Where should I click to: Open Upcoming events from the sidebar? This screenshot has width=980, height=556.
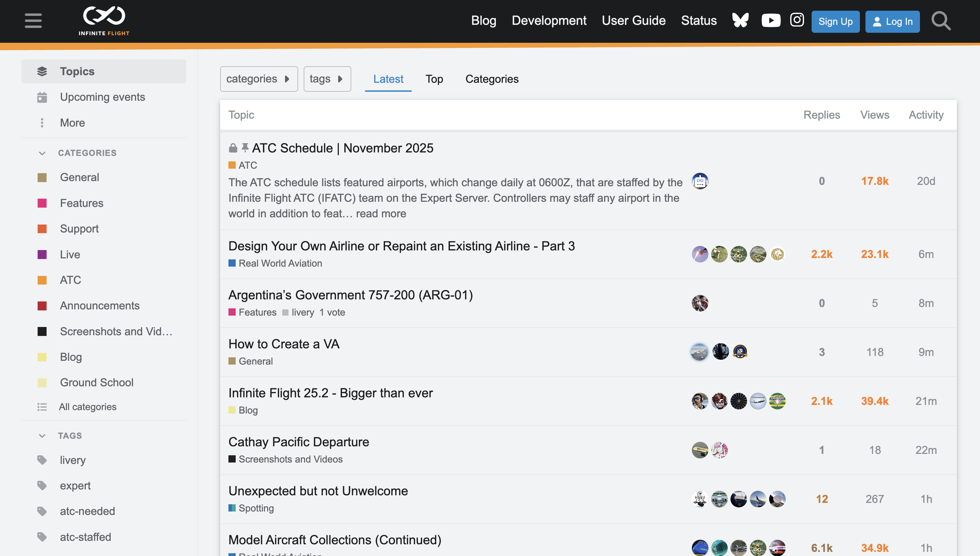tap(102, 97)
